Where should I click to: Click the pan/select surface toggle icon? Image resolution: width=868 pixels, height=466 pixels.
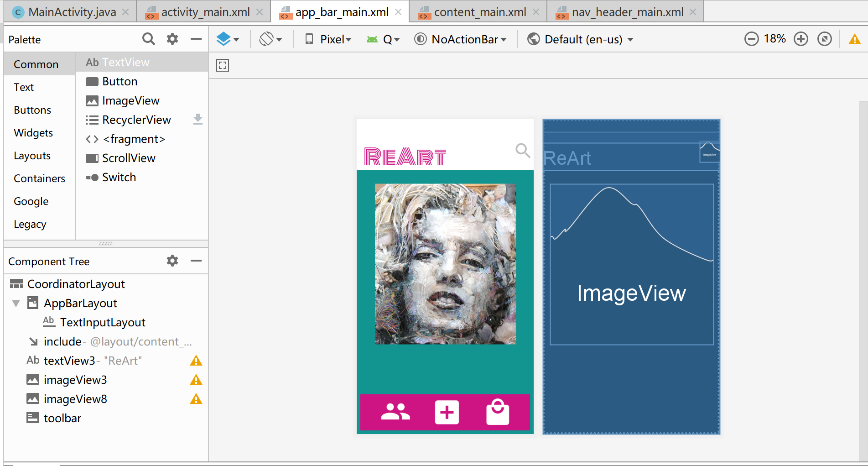(x=223, y=65)
